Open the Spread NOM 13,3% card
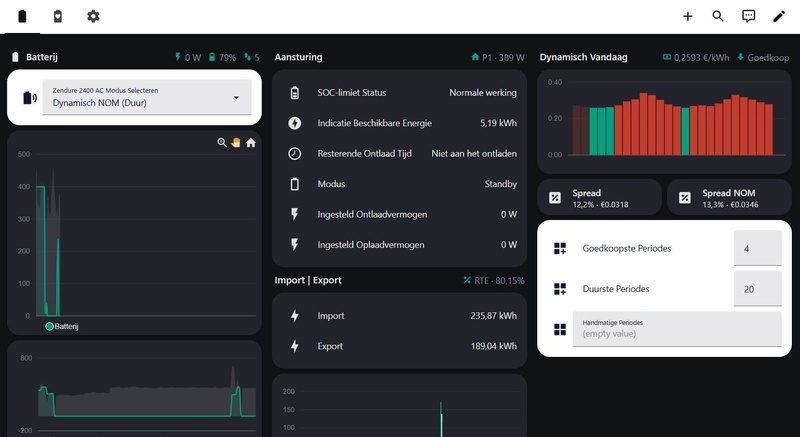Viewport: 800px width, 437px height. 729,197
